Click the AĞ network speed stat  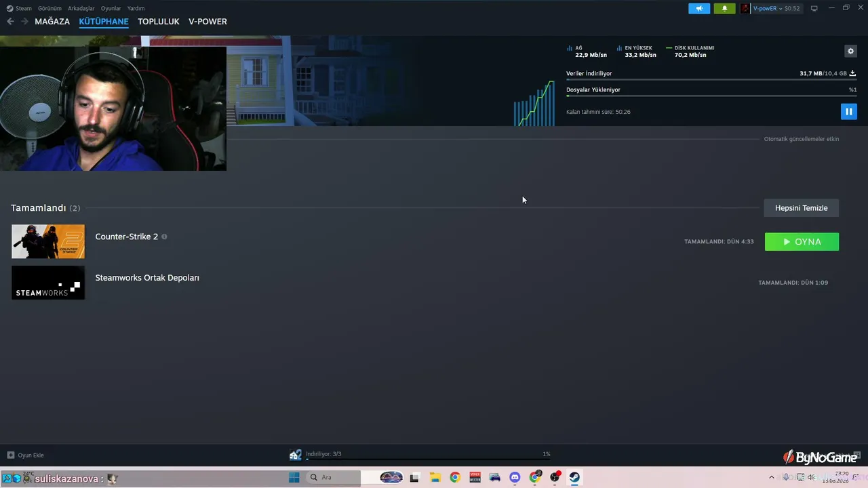tap(587, 52)
